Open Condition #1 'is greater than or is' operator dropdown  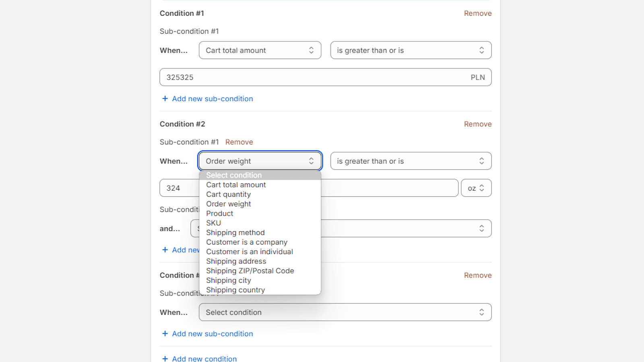click(411, 50)
